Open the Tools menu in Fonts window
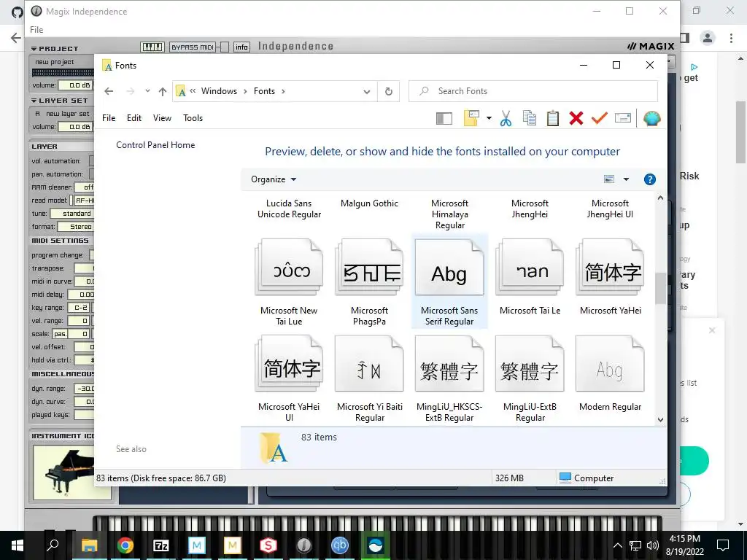This screenshot has height=560, width=747. point(193,117)
